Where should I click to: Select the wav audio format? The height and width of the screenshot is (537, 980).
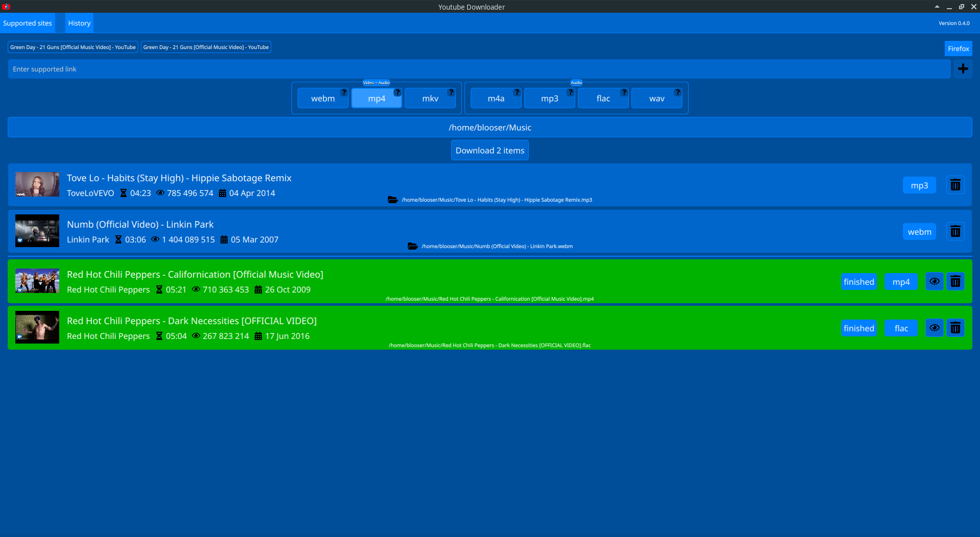(656, 99)
